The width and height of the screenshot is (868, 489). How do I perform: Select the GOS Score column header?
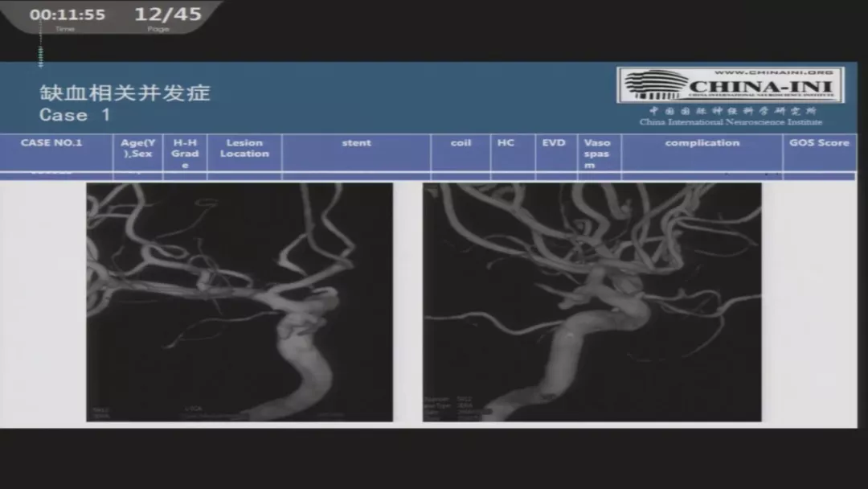click(x=818, y=143)
